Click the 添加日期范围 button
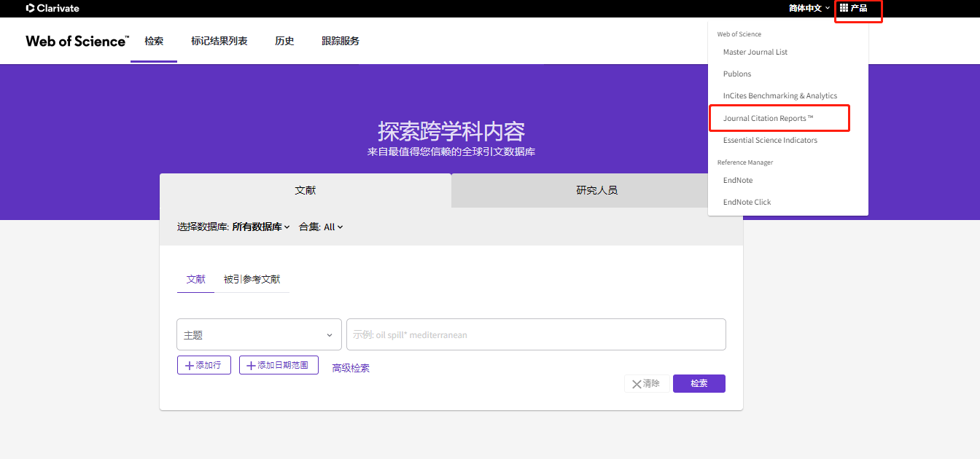 click(x=279, y=365)
